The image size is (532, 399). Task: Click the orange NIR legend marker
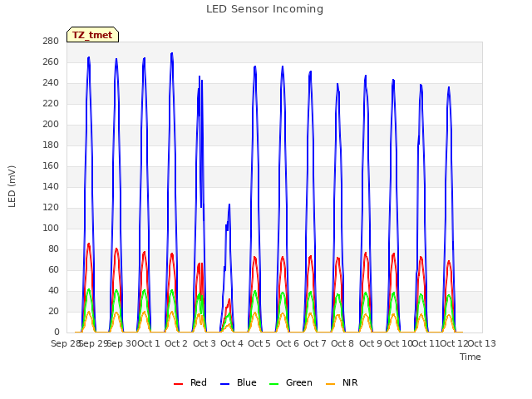tap(330, 384)
